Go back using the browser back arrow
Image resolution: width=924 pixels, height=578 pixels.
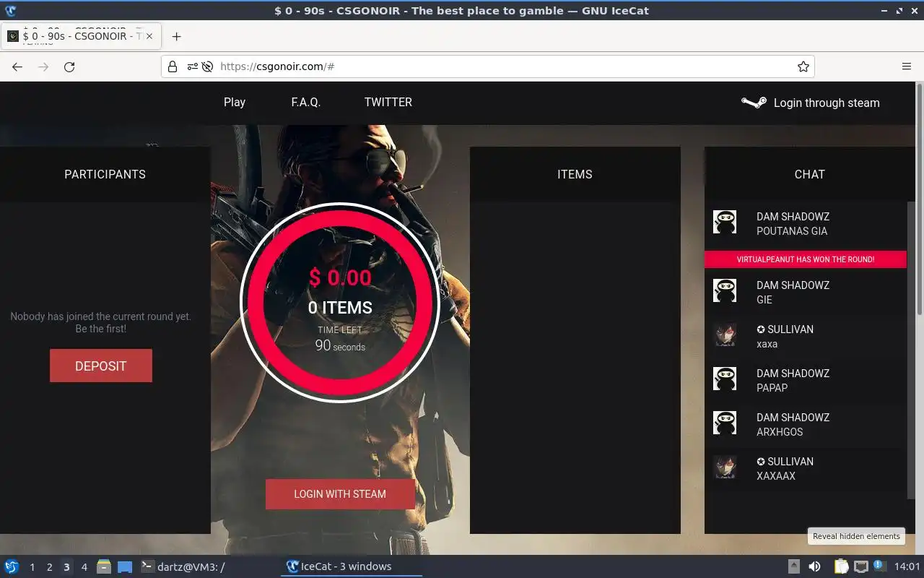pyautogui.click(x=17, y=66)
